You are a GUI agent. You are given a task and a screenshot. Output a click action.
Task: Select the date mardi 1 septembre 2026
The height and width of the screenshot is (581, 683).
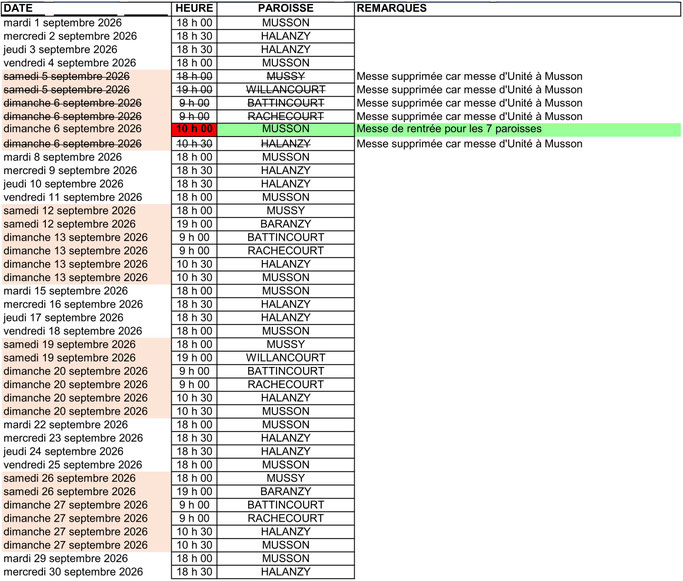[x=63, y=23]
